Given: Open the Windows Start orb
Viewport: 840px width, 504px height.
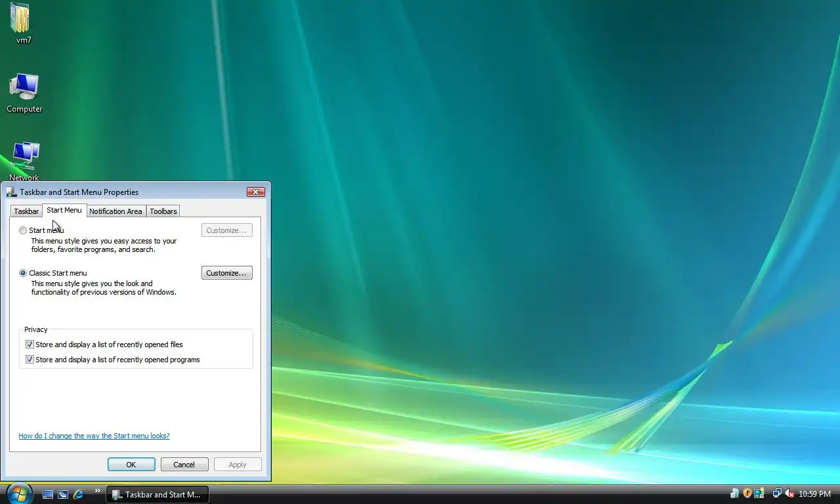Looking at the screenshot, I should pos(18,493).
